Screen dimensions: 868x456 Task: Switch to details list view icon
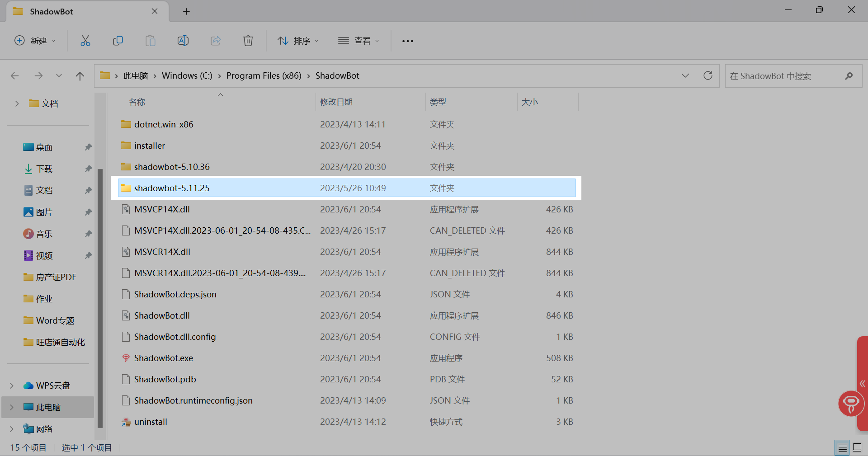coord(842,448)
